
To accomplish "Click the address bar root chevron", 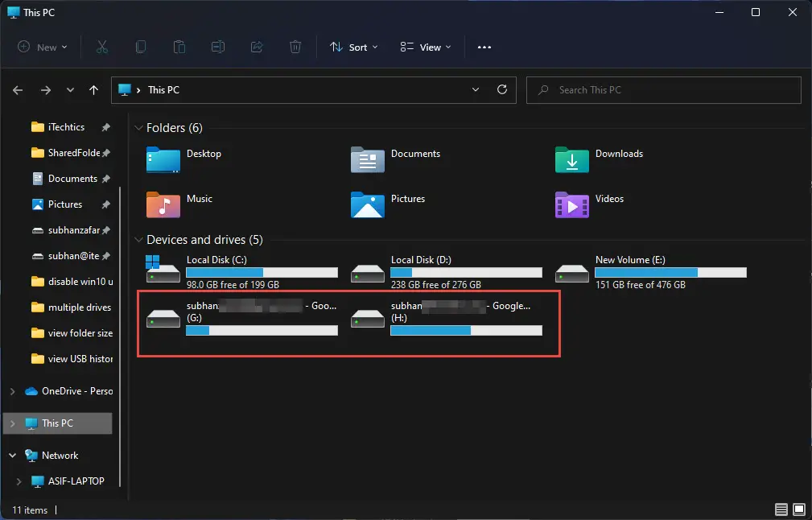I will pyautogui.click(x=138, y=90).
